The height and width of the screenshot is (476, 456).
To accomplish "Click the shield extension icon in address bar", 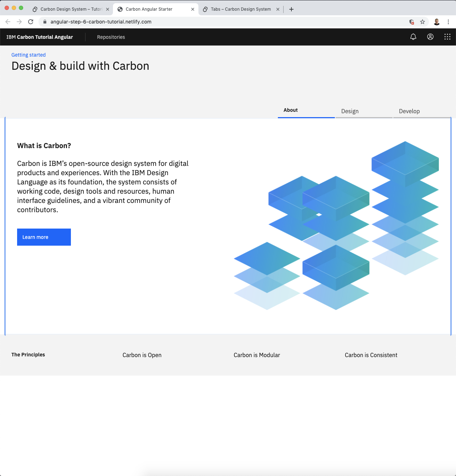I will pos(411,22).
